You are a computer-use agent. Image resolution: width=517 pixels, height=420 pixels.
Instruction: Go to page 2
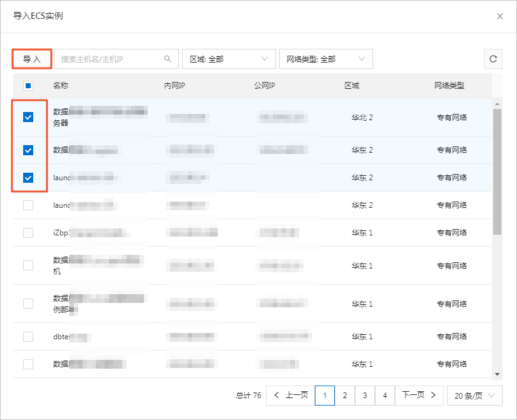tap(345, 395)
